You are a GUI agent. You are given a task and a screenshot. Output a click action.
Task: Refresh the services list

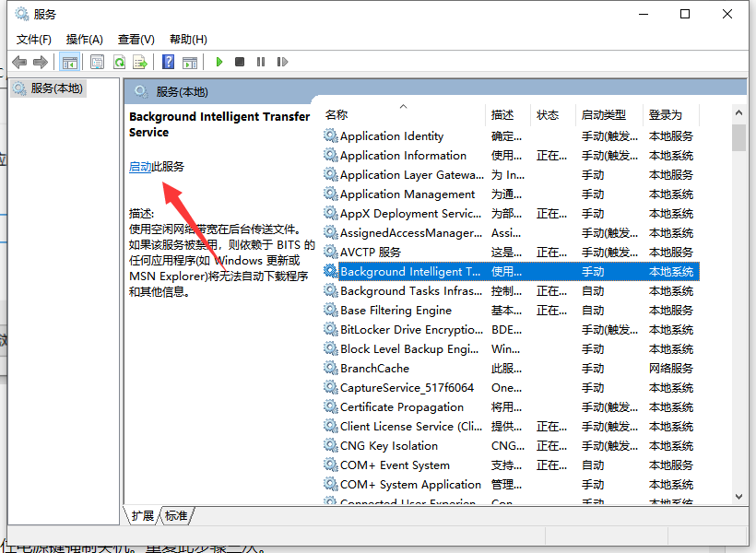point(122,62)
